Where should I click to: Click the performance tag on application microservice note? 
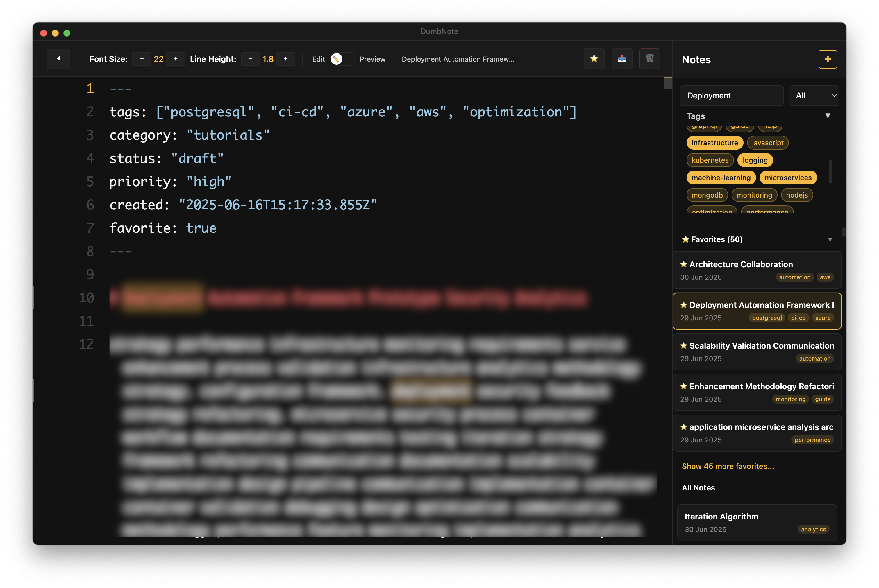tap(812, 440)
